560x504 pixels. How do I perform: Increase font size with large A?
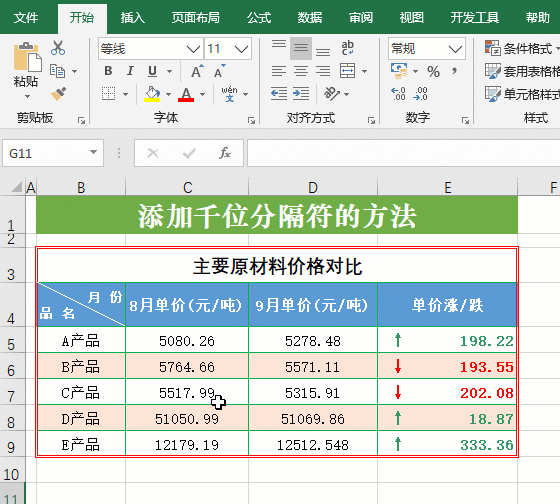197,71
